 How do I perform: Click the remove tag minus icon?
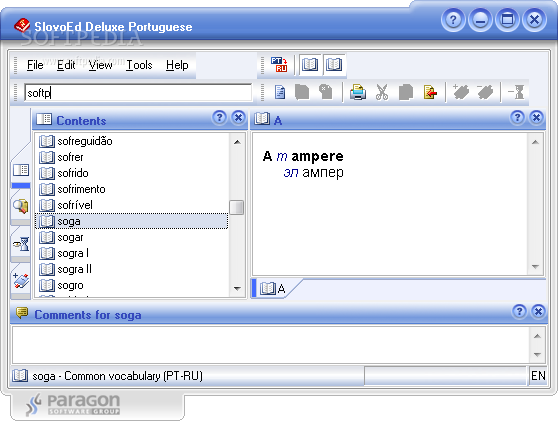click(485, 92)
